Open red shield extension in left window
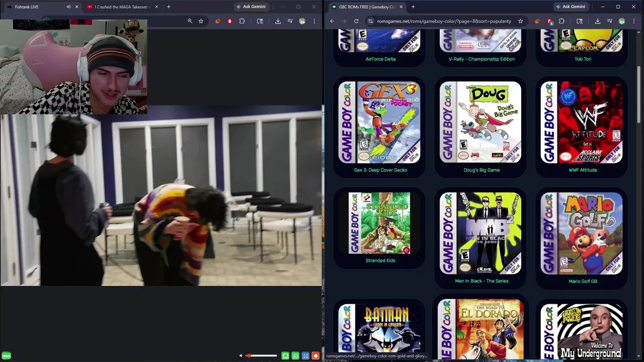 (229, 21)
